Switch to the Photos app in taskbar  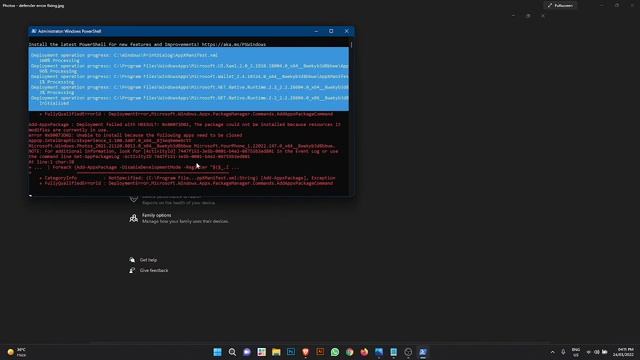[x=379, y=352]
